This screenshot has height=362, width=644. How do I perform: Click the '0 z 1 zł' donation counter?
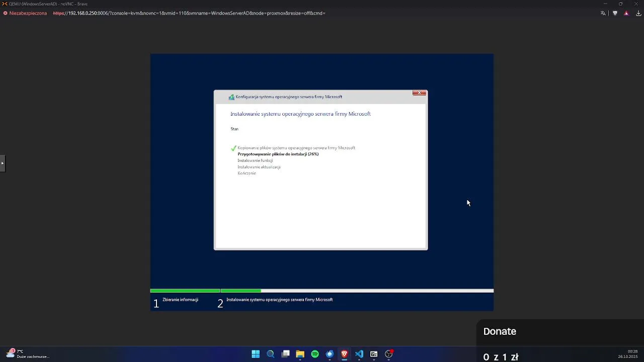coord(501,357)
